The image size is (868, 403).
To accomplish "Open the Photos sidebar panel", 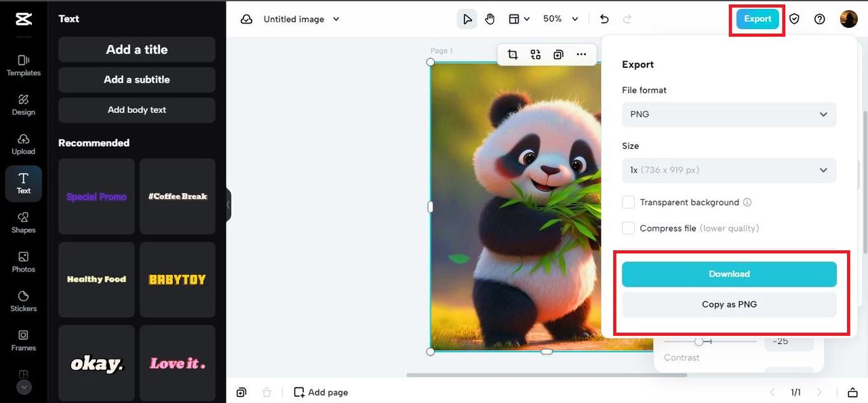I will (x=24, y=262).
